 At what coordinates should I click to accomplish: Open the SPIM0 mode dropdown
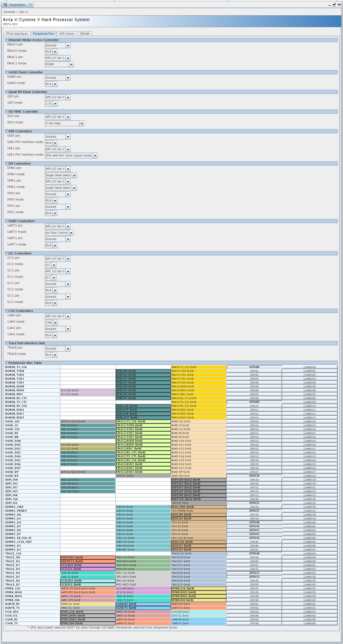click(61, 175)
